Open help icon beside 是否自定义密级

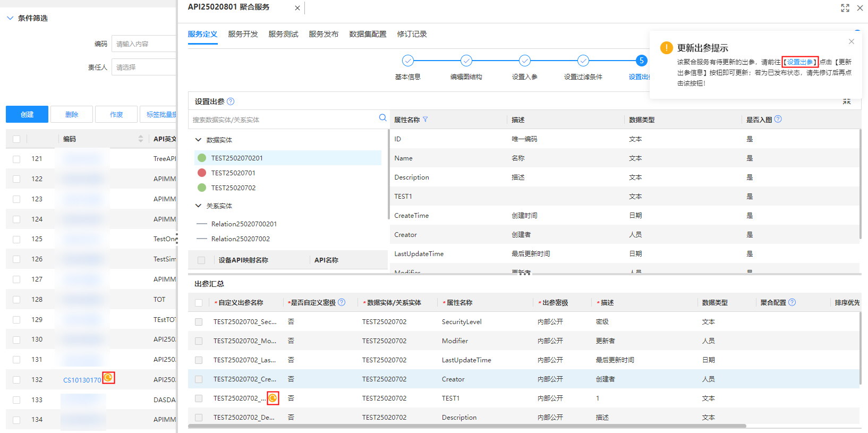tap(342, 302)
